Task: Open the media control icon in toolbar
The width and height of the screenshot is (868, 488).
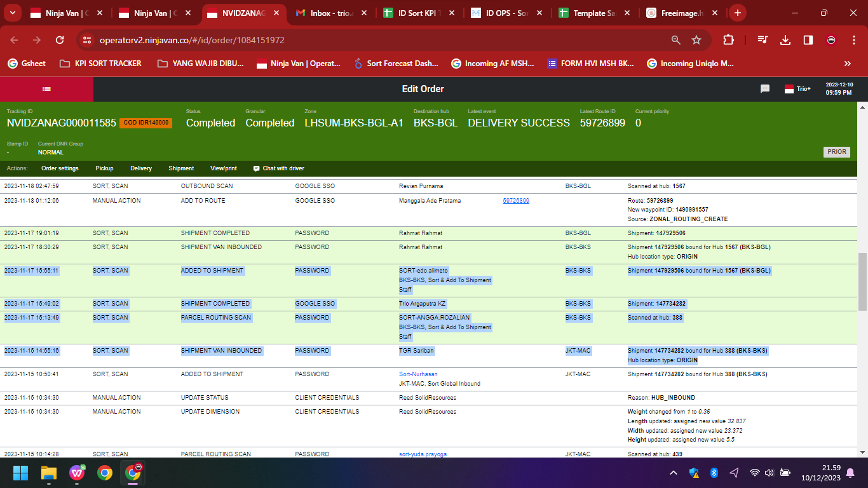Action: (x=763, y=40)
